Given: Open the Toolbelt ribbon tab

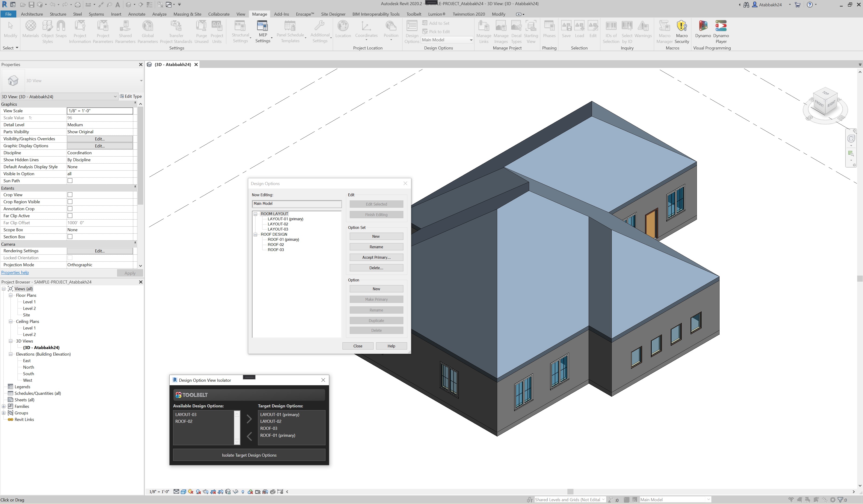Looking at the screenshot, I should pyautogui.click(x=414, y=14).
